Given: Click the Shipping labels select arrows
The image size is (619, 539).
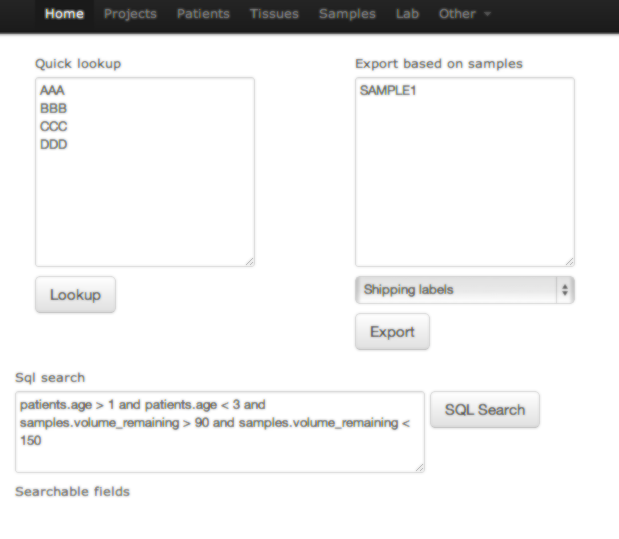Looking at the screenshot, I should point(565,290).
